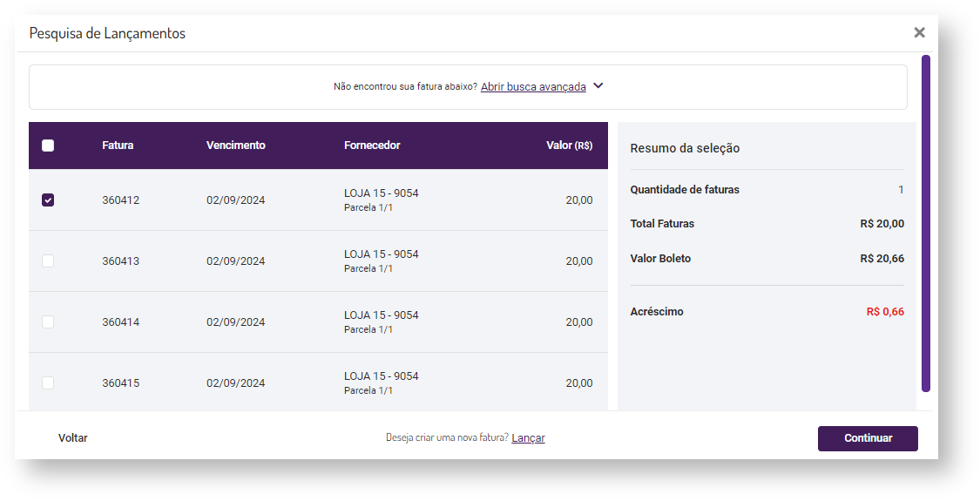Click the 02/09/2024 due date of invoice 360415
Image resolution: width=980 pixels, height=501 pixels.
(235, 383)
